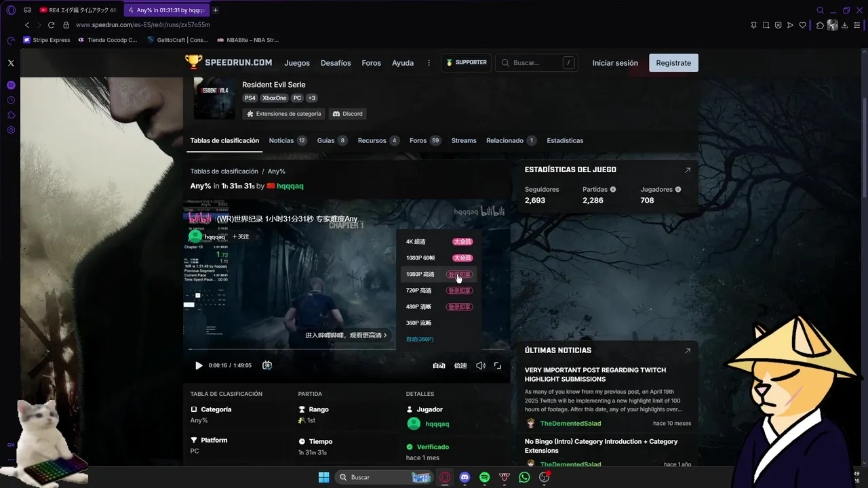
Task: Click the taskbar Buscar search box
Action: tap(384, 477)
